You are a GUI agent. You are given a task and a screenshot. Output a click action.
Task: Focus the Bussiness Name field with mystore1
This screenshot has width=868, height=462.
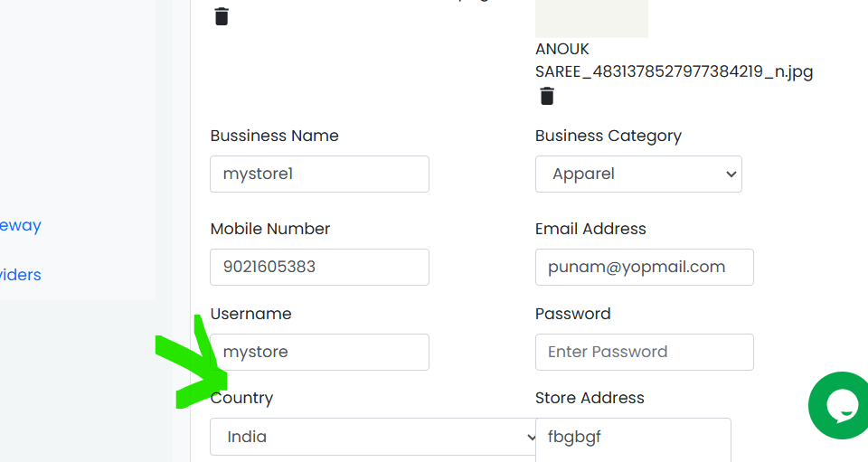tap(319, 174)
